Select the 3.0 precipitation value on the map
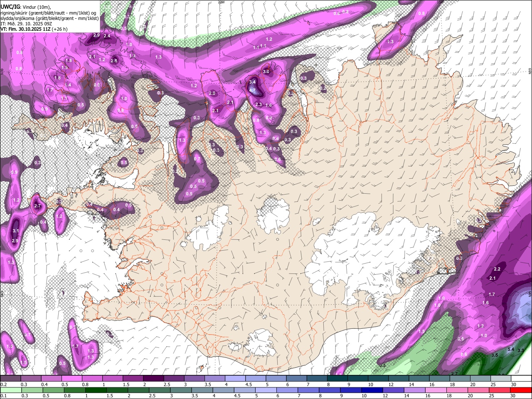 pos(266,71)
